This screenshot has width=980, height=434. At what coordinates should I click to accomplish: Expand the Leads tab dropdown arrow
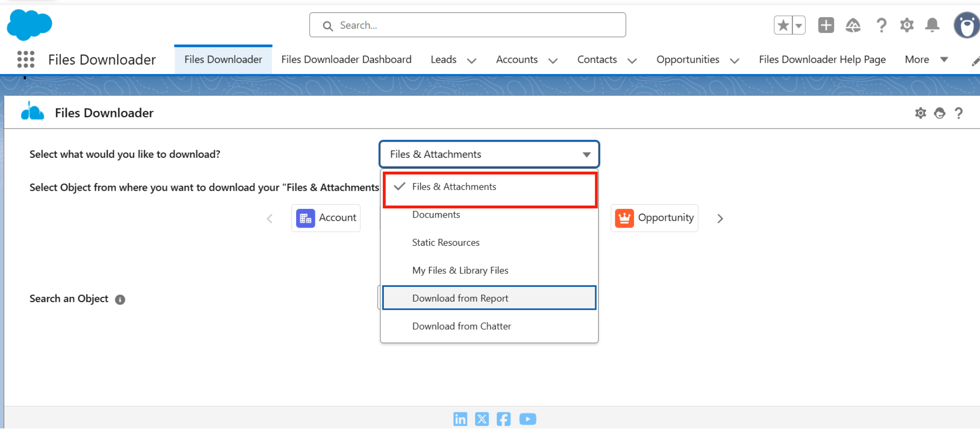pyautogui.click(x=471, y=61)
